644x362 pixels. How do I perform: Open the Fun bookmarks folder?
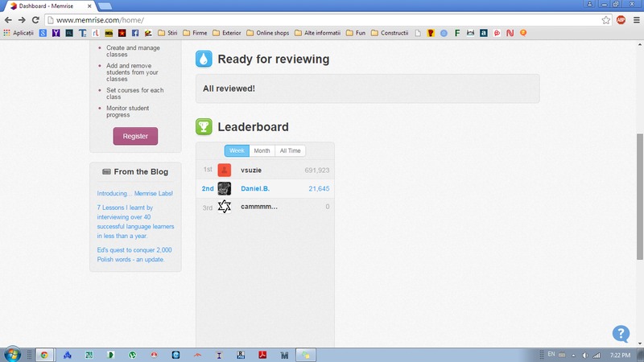(356, 33)
